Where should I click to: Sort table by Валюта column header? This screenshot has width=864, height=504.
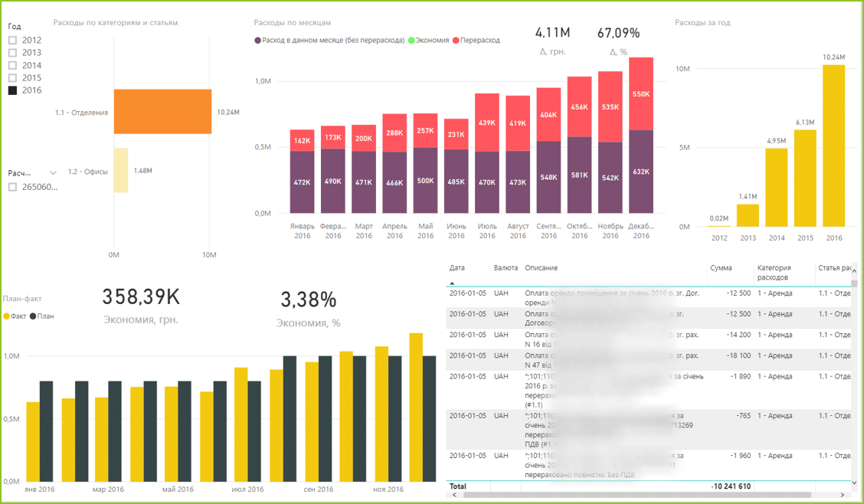506,268
